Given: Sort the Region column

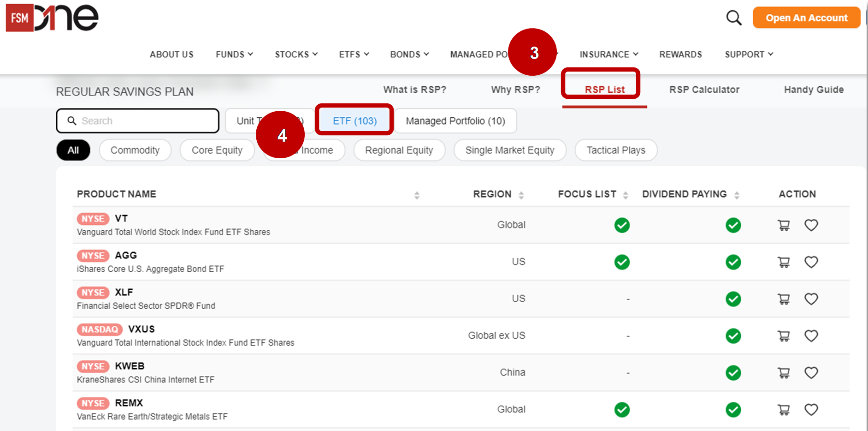Looking at the screenshot, I should [x=521, y=194].
